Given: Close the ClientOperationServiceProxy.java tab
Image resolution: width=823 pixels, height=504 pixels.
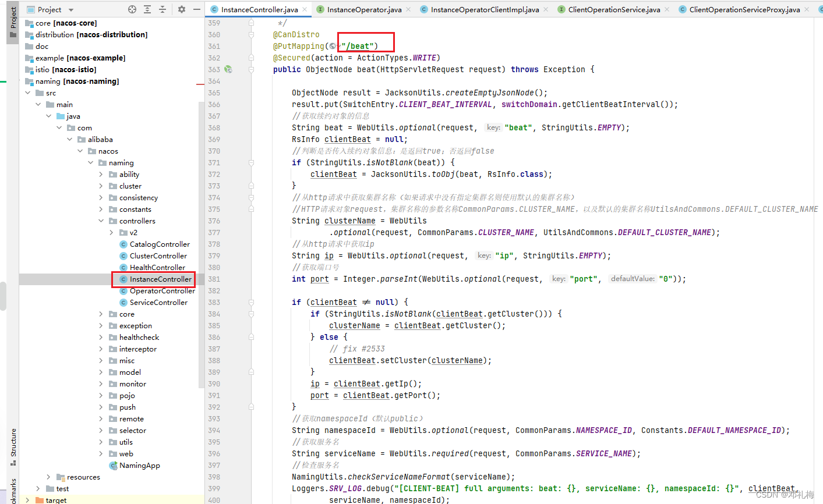Looking at the screenshot, I should (806, 10).
